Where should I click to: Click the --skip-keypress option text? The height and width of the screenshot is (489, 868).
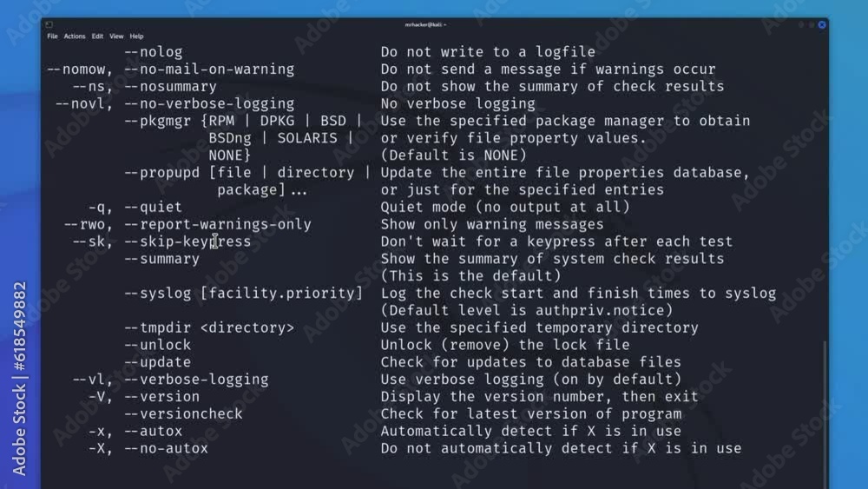click(x=187, y=241)
